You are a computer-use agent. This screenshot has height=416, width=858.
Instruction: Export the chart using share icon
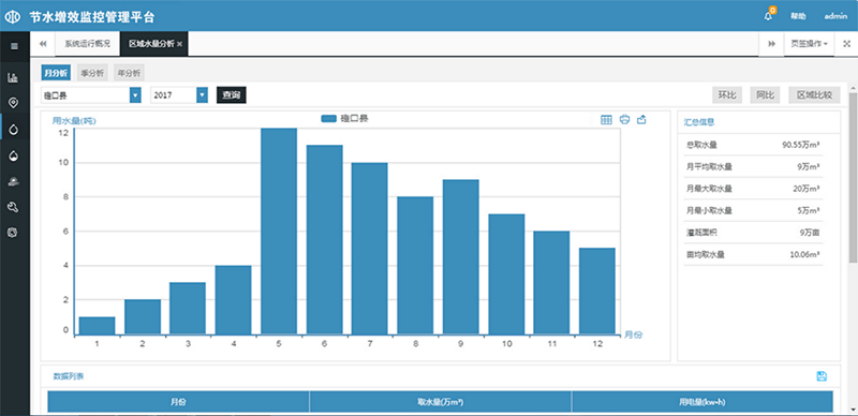click(x=642, y=120)
